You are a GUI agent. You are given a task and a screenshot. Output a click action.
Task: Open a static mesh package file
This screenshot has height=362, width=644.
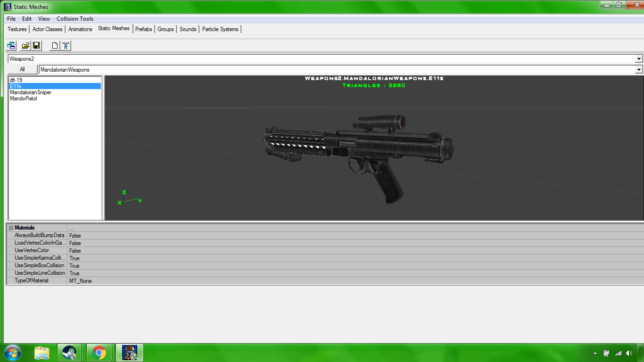point(26,46)
